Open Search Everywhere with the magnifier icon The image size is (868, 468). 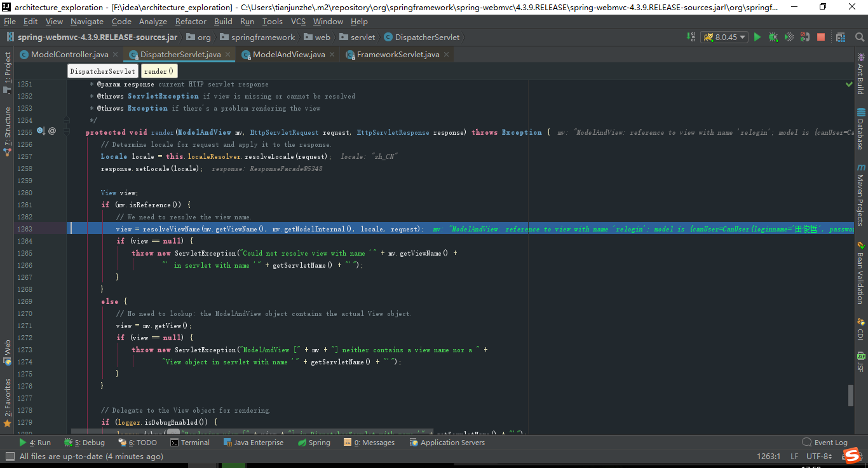(859, 37)
